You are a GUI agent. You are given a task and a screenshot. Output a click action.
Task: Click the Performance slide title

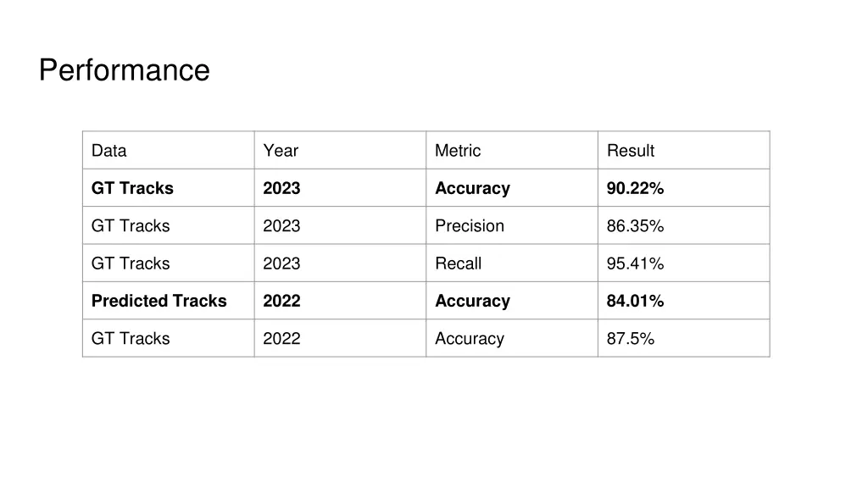pyautogui.click(x=124, y=70)
